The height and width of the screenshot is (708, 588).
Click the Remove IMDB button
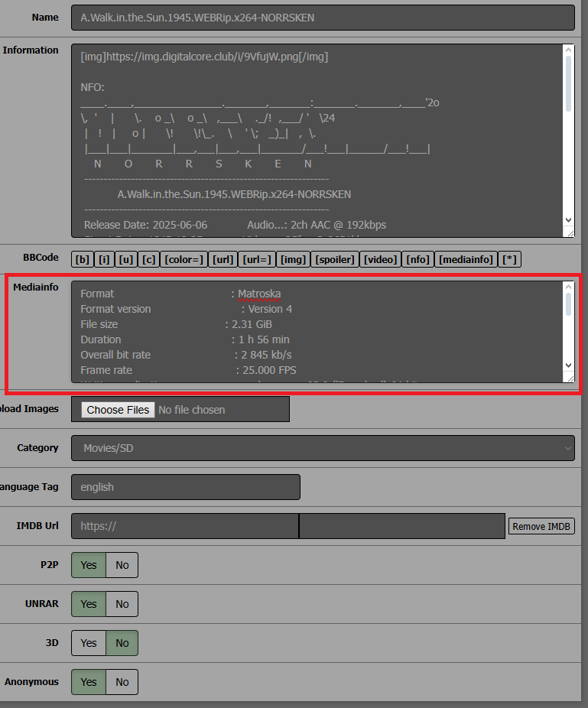pyautogui.click(x=541, y=526)
